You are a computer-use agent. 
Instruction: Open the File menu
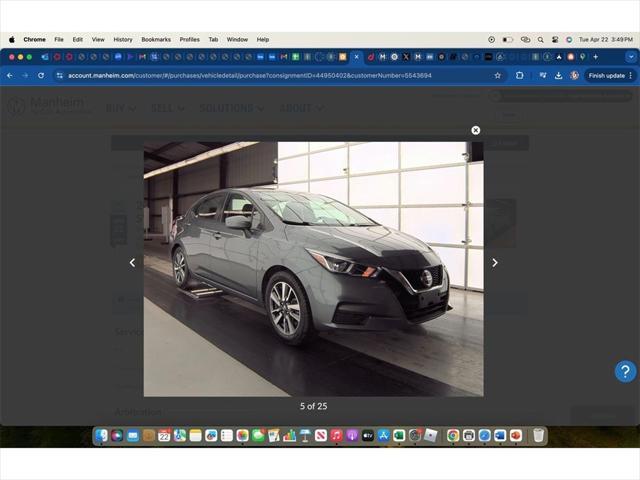click(59, 40)
